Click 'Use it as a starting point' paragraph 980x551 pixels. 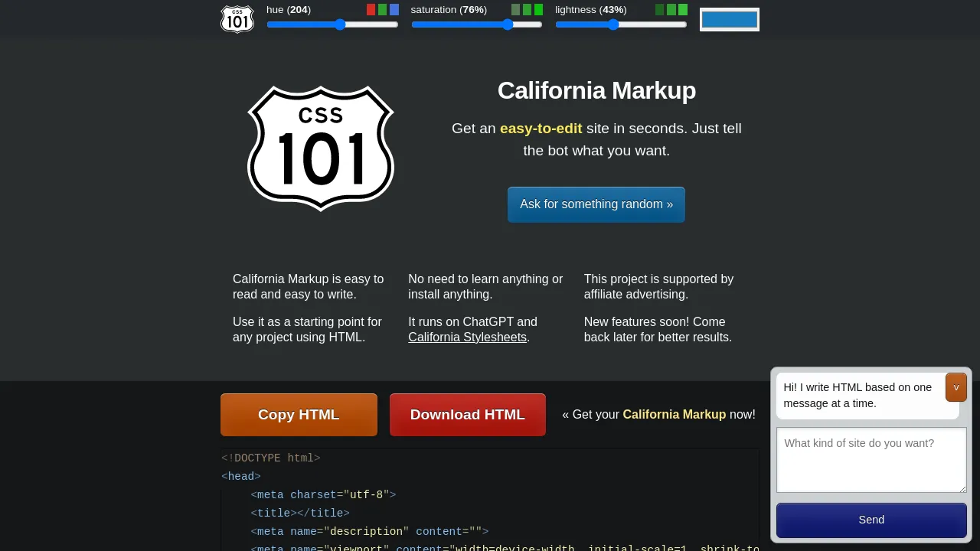click(x=307, y=330)
